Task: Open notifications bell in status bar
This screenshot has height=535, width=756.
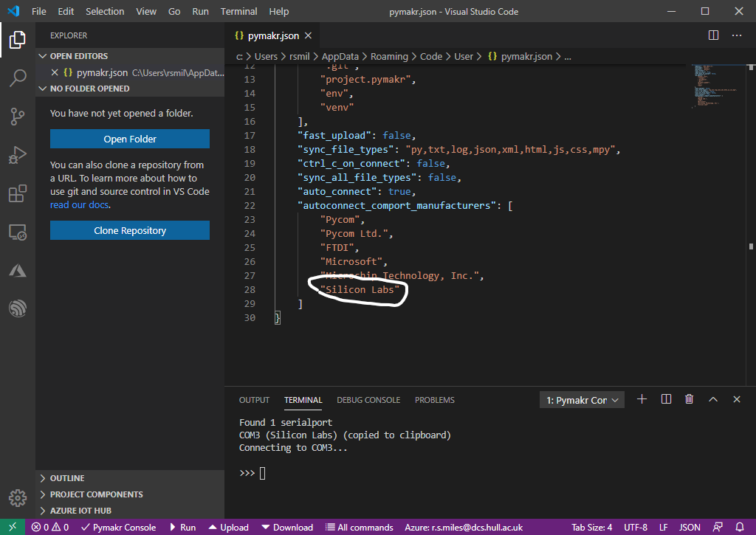Action: click(739, 528)
